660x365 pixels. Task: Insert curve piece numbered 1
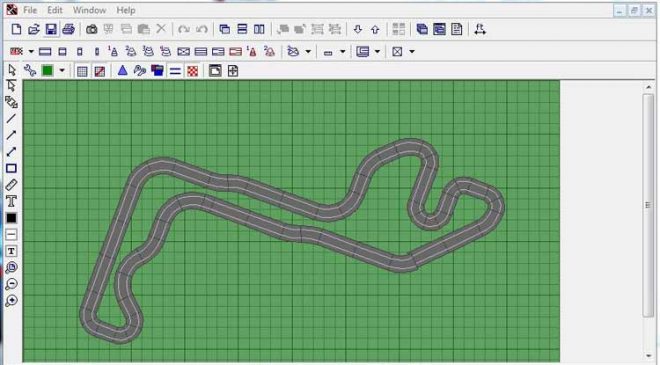[113, 51]
